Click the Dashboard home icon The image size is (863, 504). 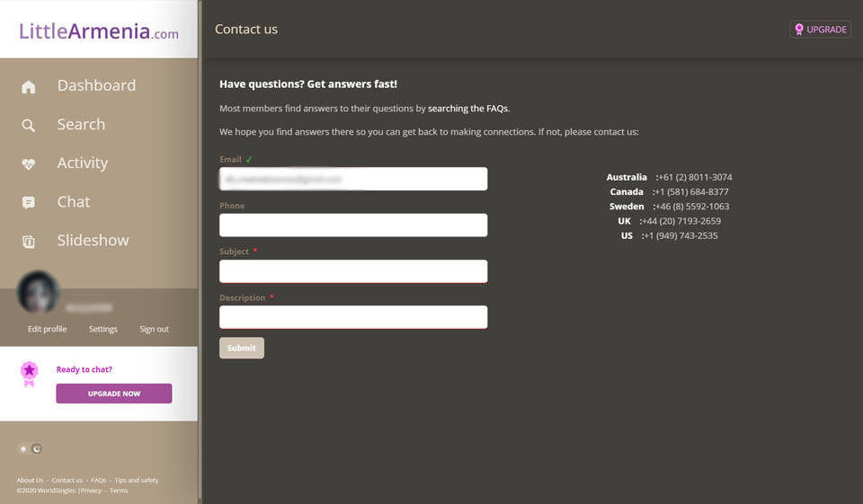click(29, 86)
